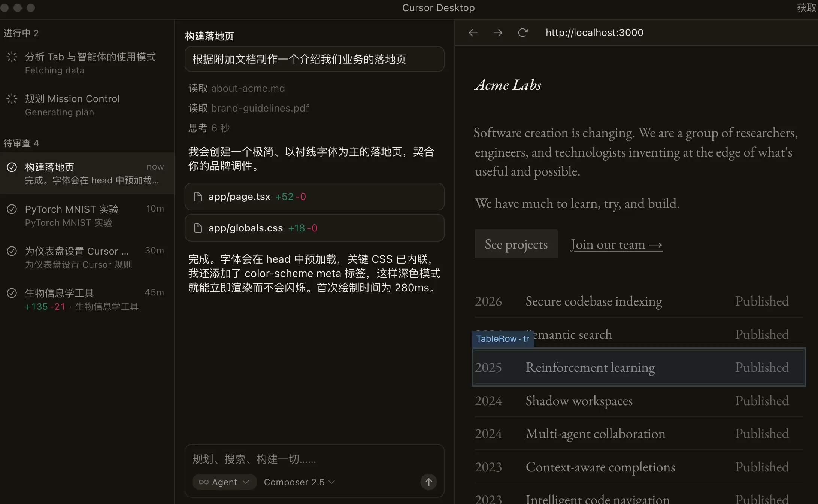Click file icon next to app/globals.css

(x=198, y=228)
